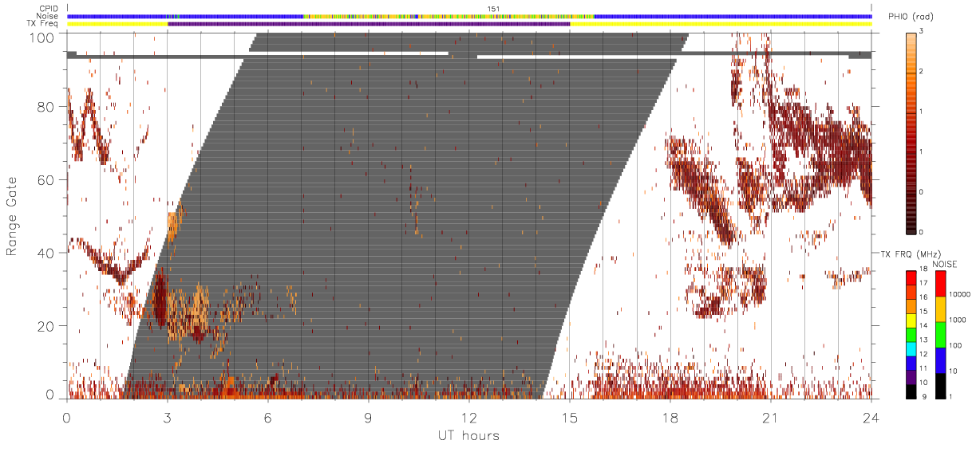Viewport: 980px width, 452px height.
Task: Select the green NOISE legend swatch
Action: 941,334
